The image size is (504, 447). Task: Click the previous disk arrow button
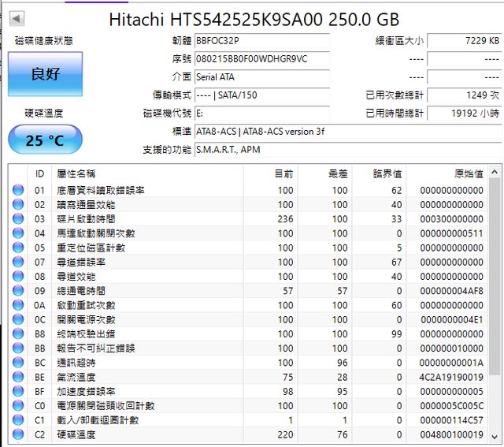17,19
